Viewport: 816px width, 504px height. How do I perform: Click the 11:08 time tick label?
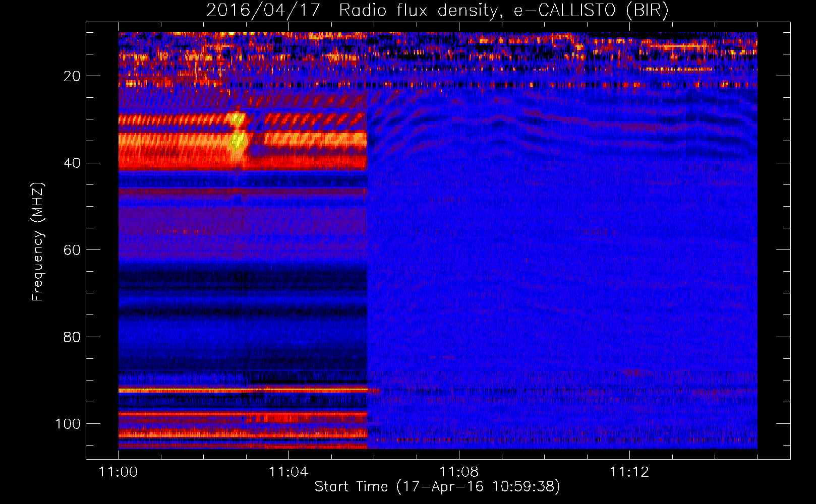459,472
